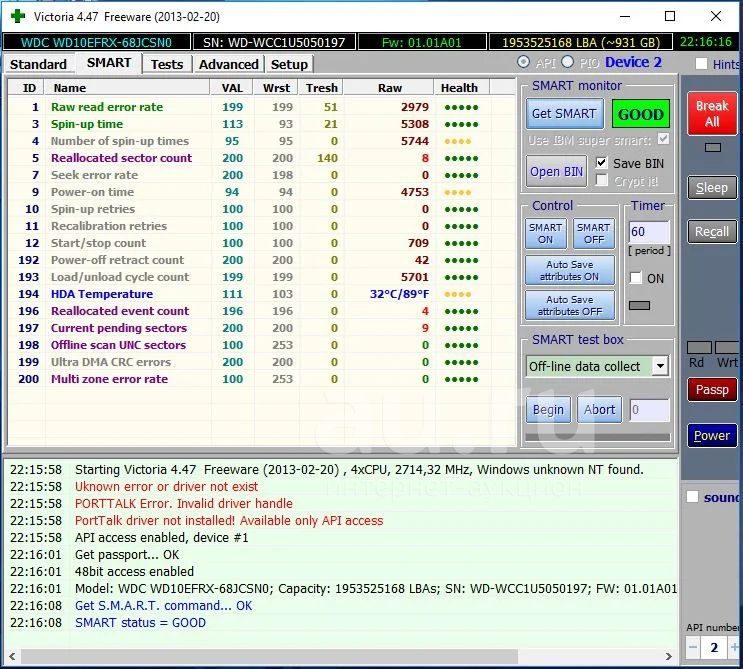The image size is (743, 669).
Task: Click the API number field showing 2
Action: coord(715,647)
